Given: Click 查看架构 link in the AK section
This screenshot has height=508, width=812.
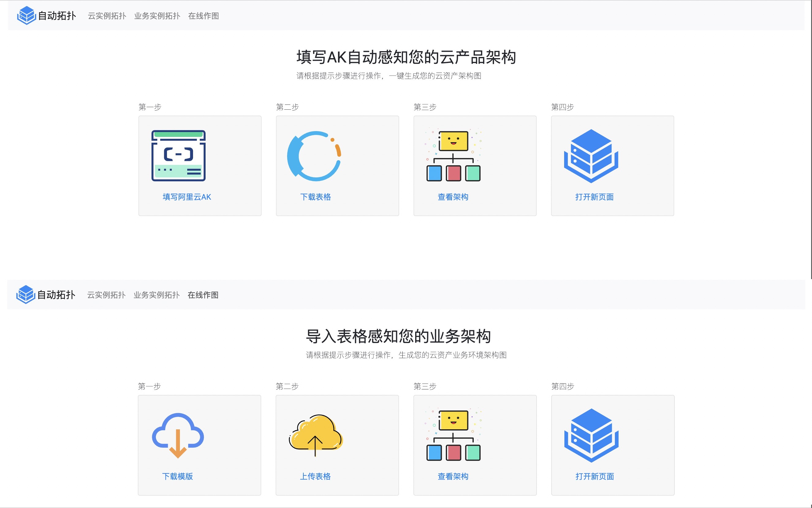Looking at the screenshot, I should point(453,197).
